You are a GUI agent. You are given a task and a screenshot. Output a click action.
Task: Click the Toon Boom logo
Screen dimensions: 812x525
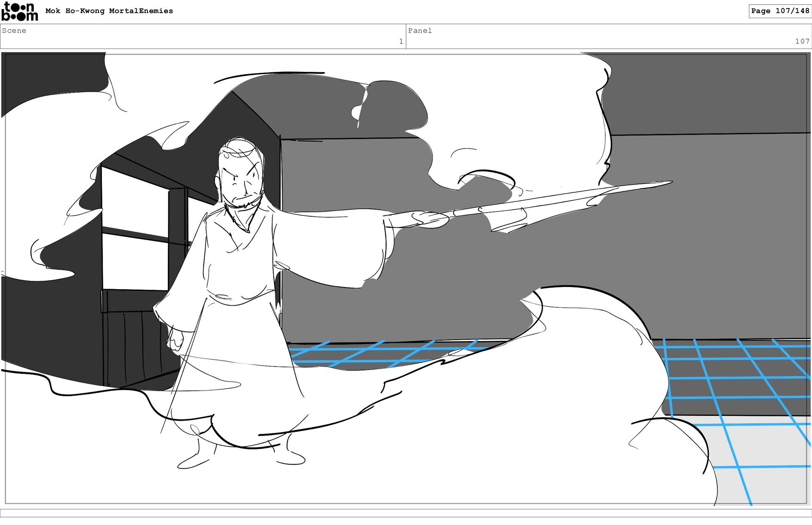19,11
